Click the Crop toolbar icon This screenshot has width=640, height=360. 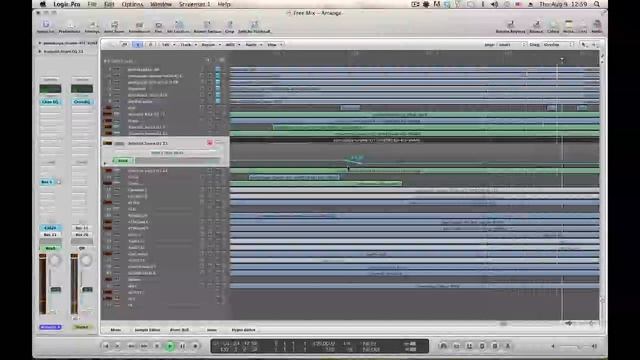pyautogui.click(x=229, y=26)
